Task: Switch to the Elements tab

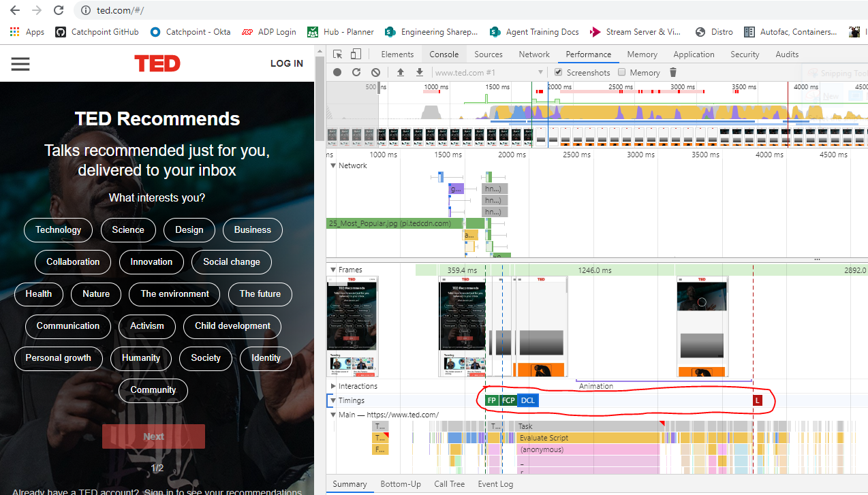Action: tap(397, 54)
